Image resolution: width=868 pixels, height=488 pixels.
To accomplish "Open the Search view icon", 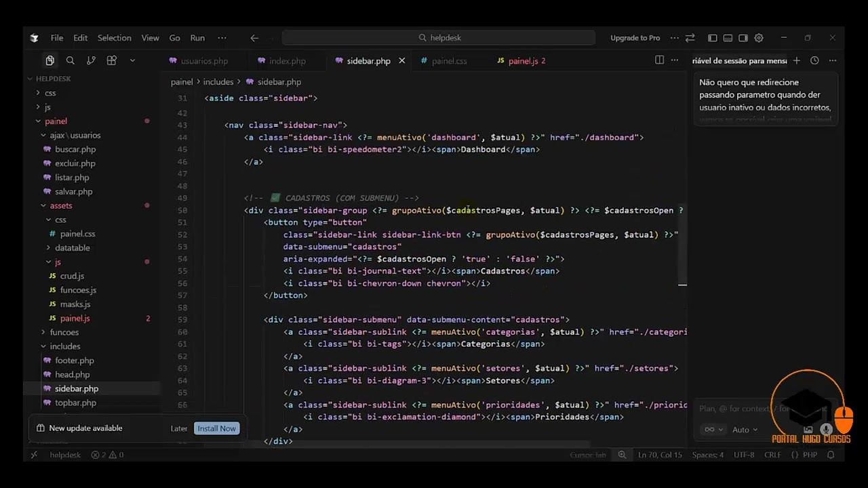I will click(71, 60).
